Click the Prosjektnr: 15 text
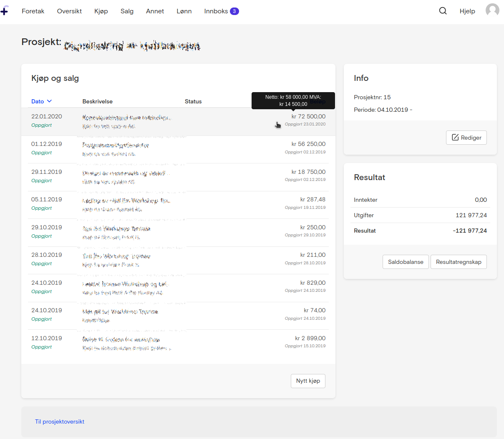 click(372, 97)
